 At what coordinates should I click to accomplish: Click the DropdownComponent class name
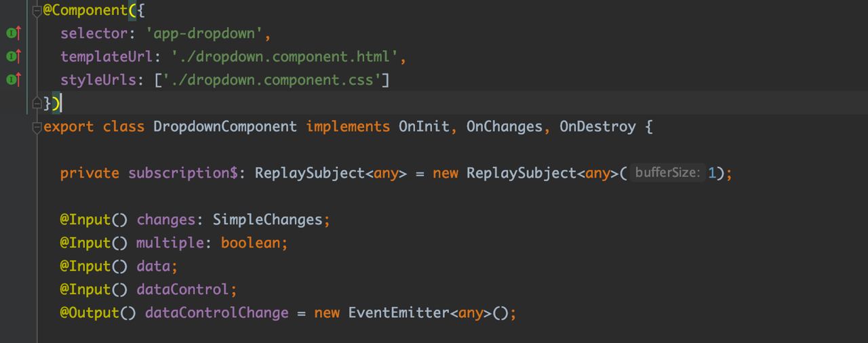(225, 127)
